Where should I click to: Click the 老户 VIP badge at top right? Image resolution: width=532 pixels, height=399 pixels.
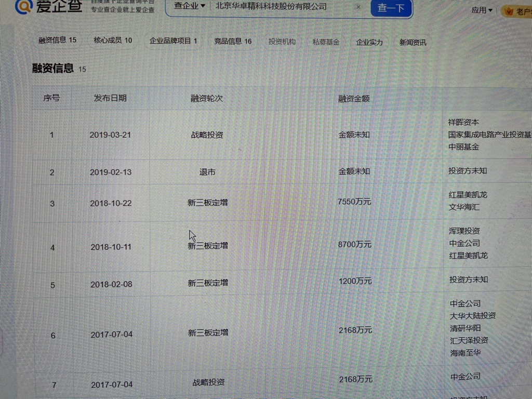point(517,12)
